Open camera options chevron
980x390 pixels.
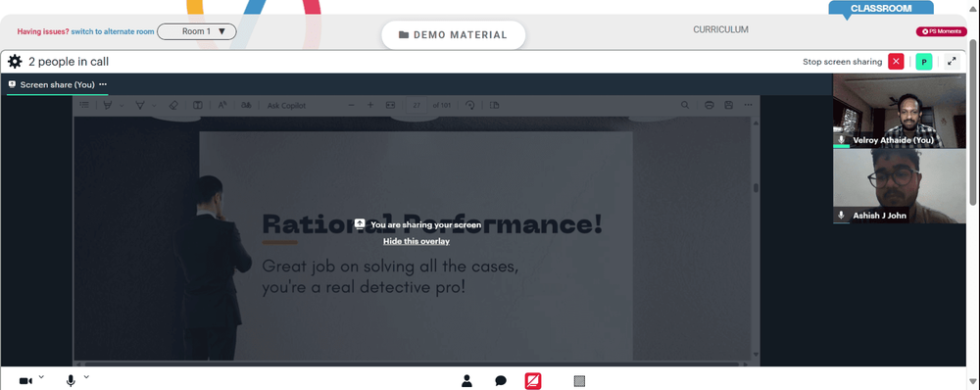(41, 376)
